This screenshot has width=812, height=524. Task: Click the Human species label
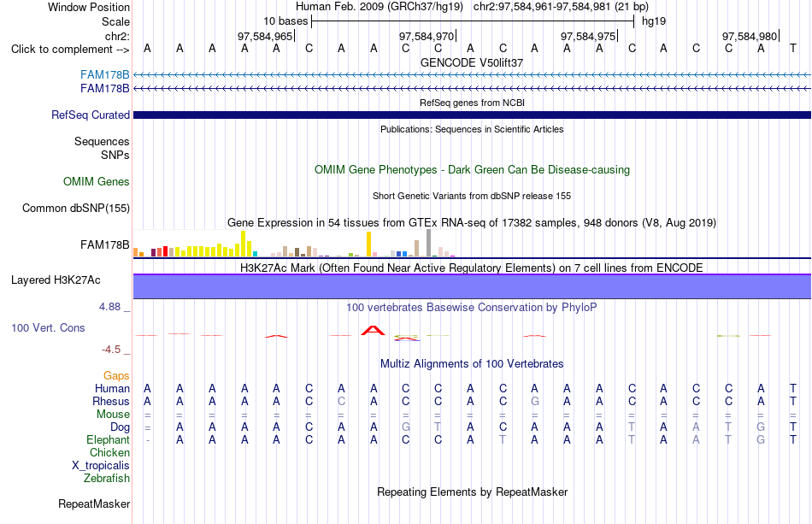pos(112,389)
